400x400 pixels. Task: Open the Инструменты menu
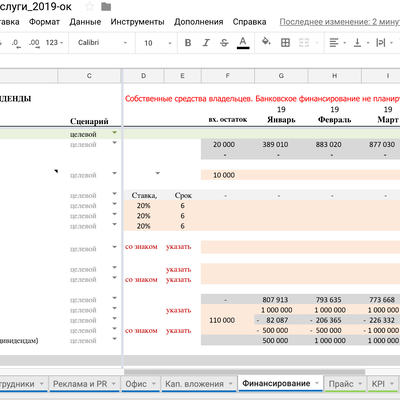coord(137,22)
